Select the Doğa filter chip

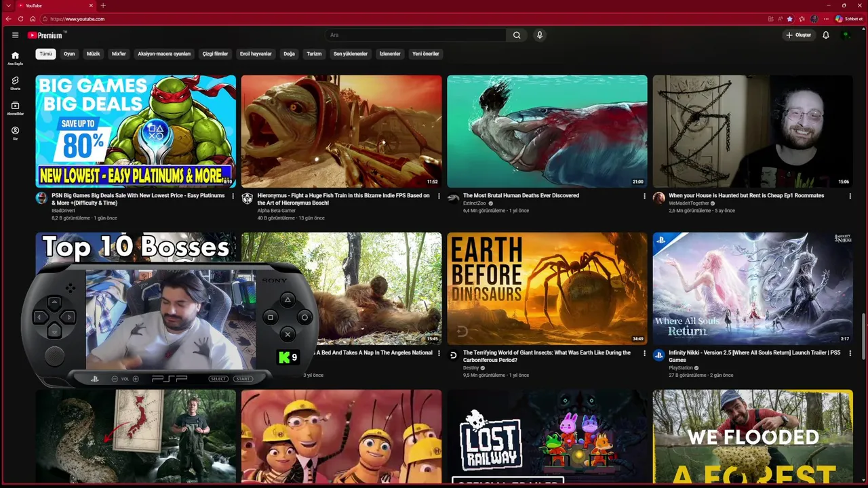(x=289, y=54)
